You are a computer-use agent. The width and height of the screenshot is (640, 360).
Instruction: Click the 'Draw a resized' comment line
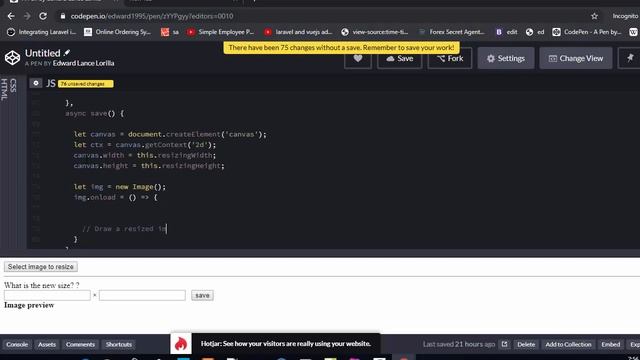coord(124,229)
